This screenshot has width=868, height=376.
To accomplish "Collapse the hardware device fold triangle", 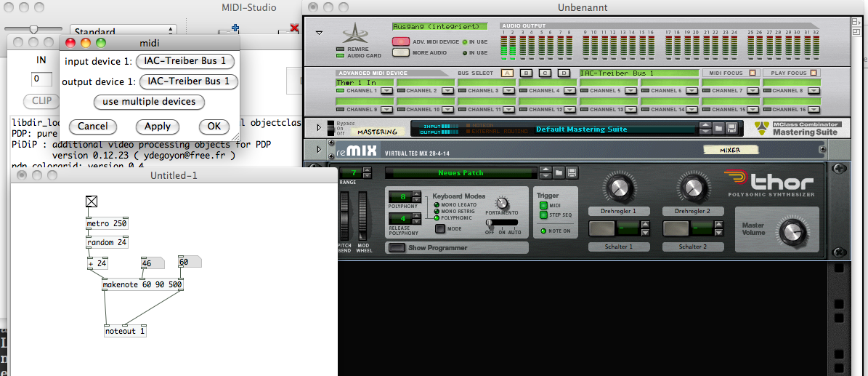I will coord(319,33).
